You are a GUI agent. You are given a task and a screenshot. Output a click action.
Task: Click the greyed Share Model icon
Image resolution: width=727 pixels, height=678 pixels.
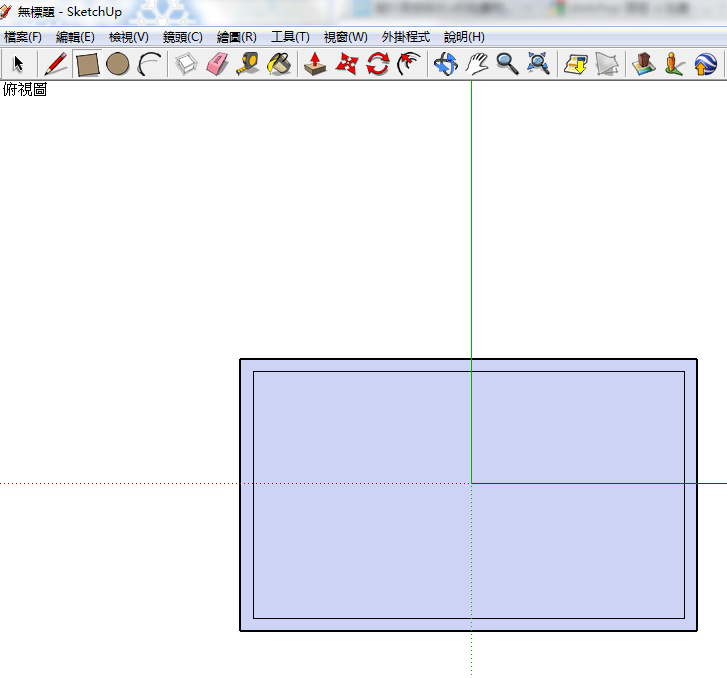607,64
